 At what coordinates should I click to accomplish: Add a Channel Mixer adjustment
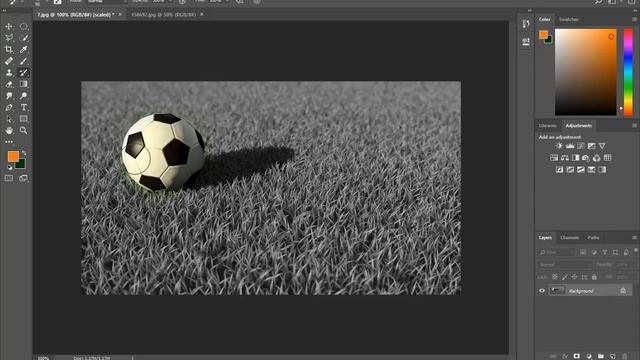(596, 158)
